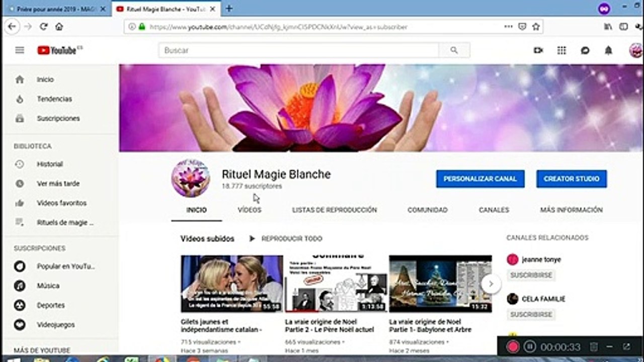Delete the recording with the trash icon
Viewport: 644px width, 362px height.
594,346
